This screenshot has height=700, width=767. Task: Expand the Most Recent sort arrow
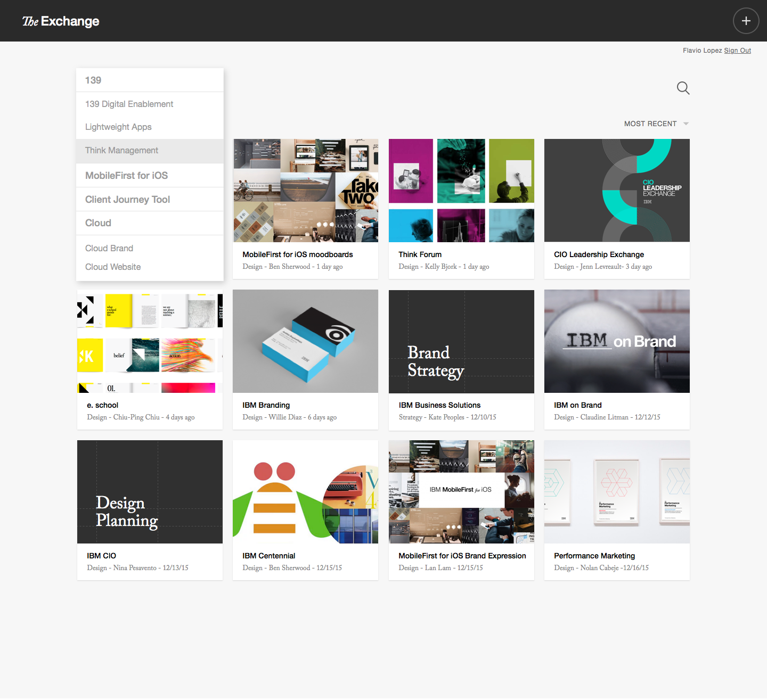pos(686,123)
